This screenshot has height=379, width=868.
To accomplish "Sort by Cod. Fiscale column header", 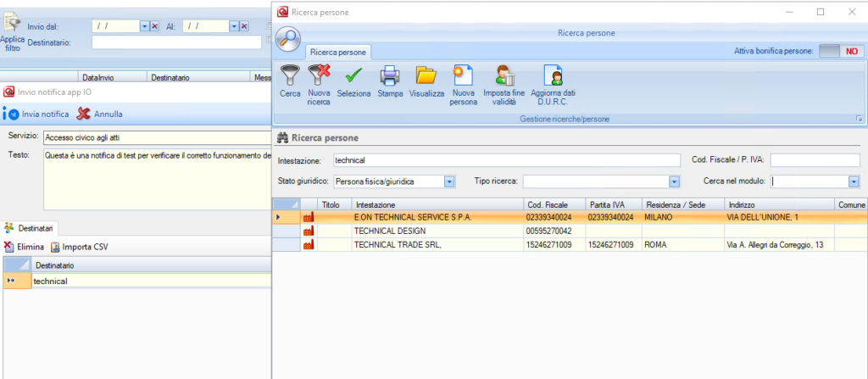I will tap(554, 204).
